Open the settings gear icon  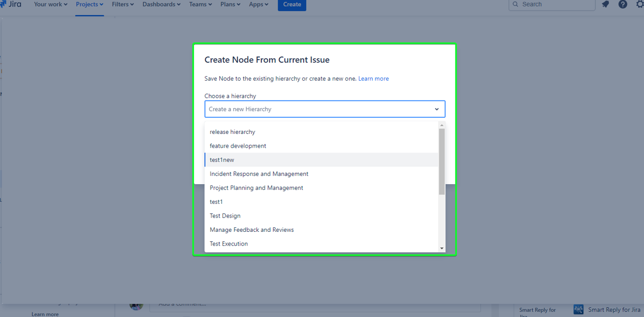coord(639,4)
